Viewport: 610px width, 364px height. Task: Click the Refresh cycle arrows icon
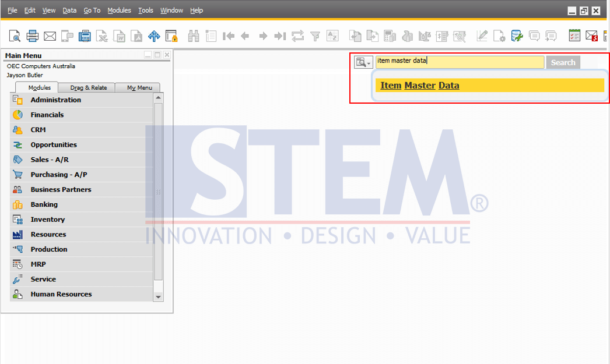297,36
